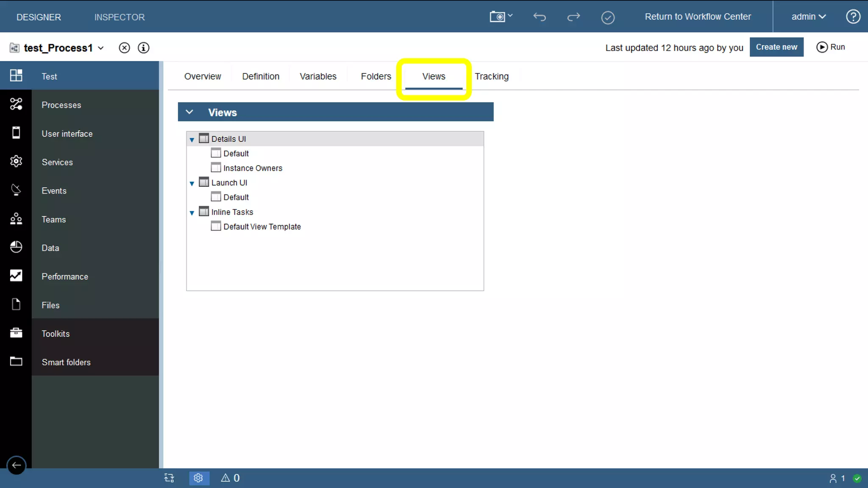Collapse the Details UI tree node
This screenshot has width=868, height=488.
(192, 139)
